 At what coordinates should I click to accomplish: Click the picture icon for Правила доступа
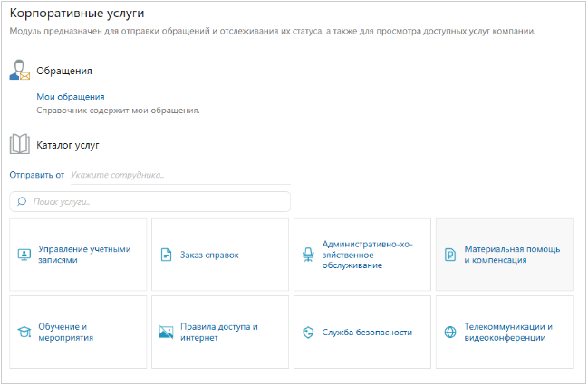(x=166, y=332)
